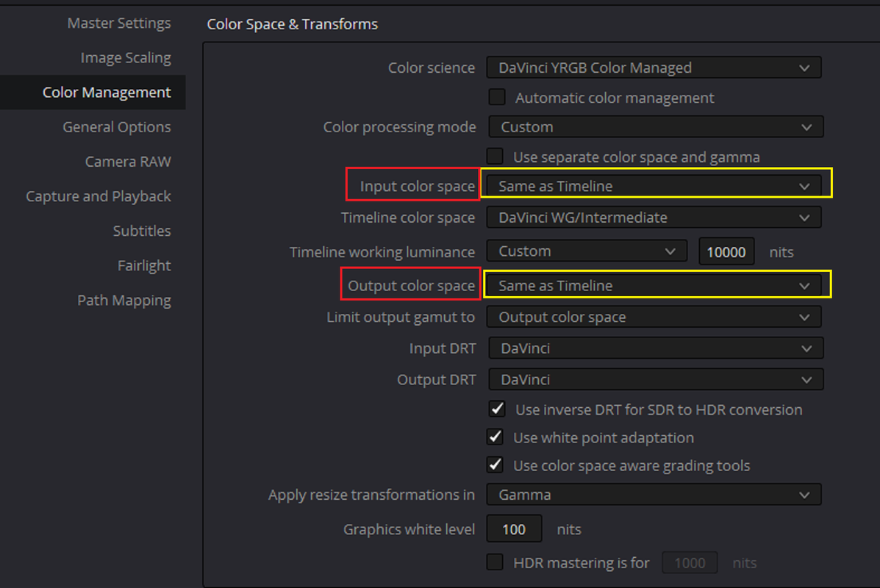
Task: Open Timeline color space dropdown
Action: 654,217
